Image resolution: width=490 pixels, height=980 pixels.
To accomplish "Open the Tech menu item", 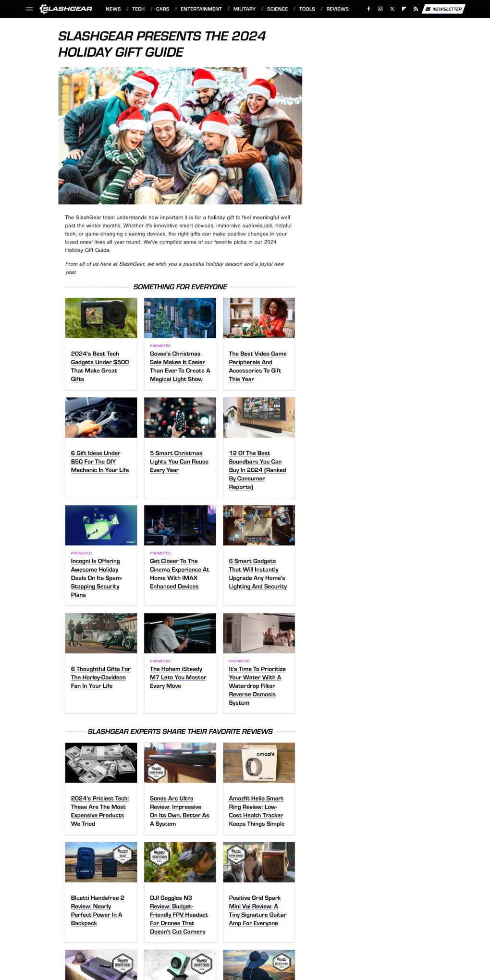I will pyautogui.click(x=138, y=9).
